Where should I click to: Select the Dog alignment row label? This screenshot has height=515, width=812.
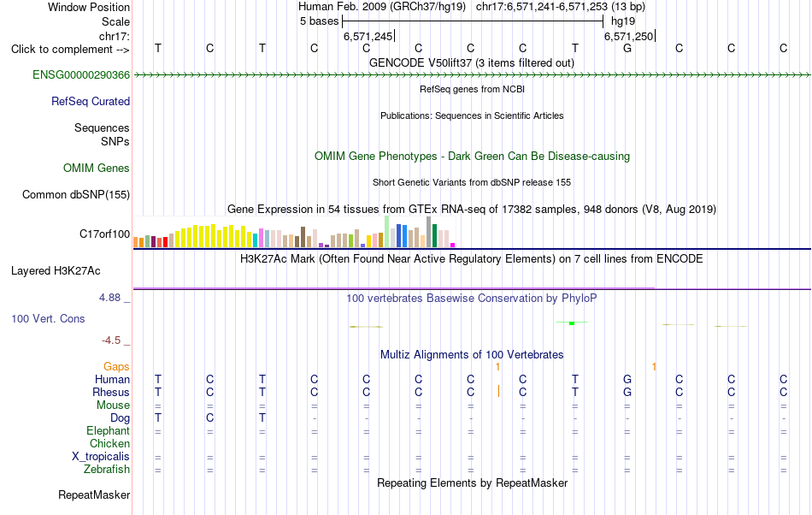[121, 418]
